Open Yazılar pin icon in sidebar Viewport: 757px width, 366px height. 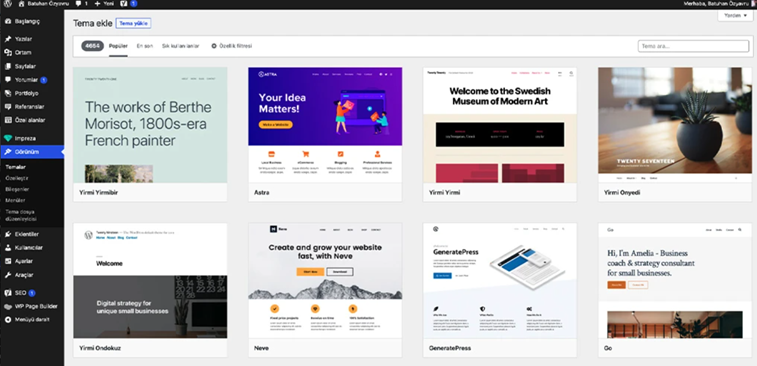pyautogui.click(x=8, y=39)
